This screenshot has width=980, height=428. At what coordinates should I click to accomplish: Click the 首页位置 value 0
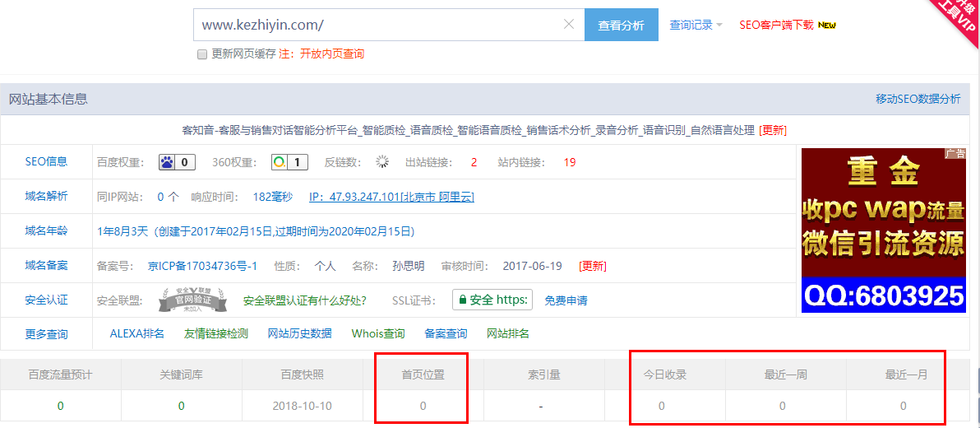tap(423, 406)
